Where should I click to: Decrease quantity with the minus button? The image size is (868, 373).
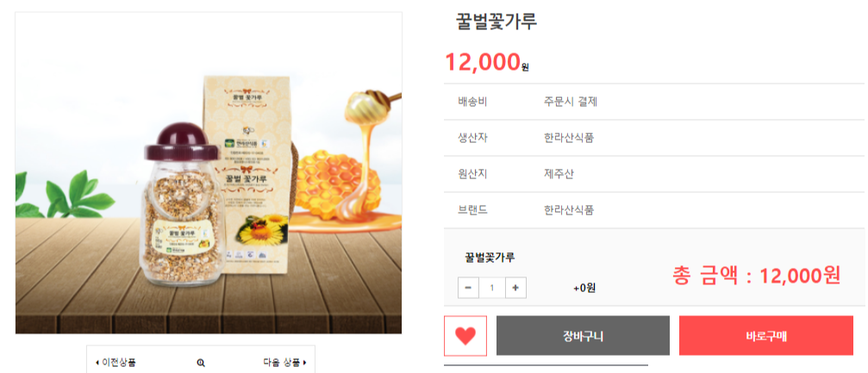pyautogui.click(x=468, y=288)
